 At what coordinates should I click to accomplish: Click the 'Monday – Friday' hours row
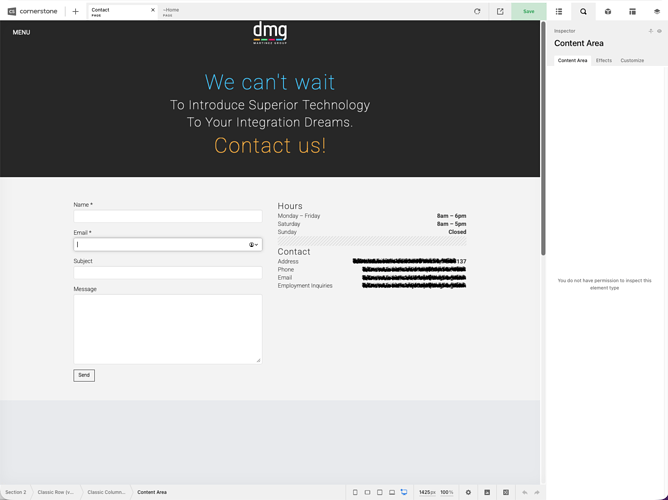click(372, 216)
